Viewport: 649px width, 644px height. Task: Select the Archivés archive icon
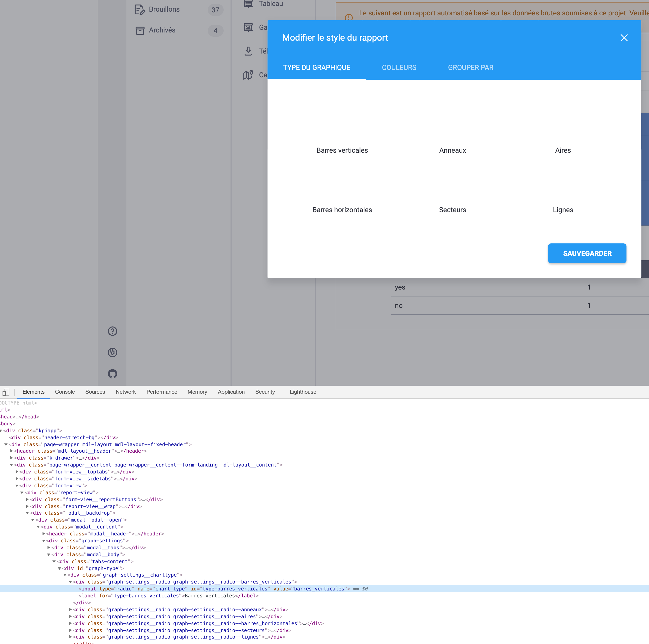[140, 30]
